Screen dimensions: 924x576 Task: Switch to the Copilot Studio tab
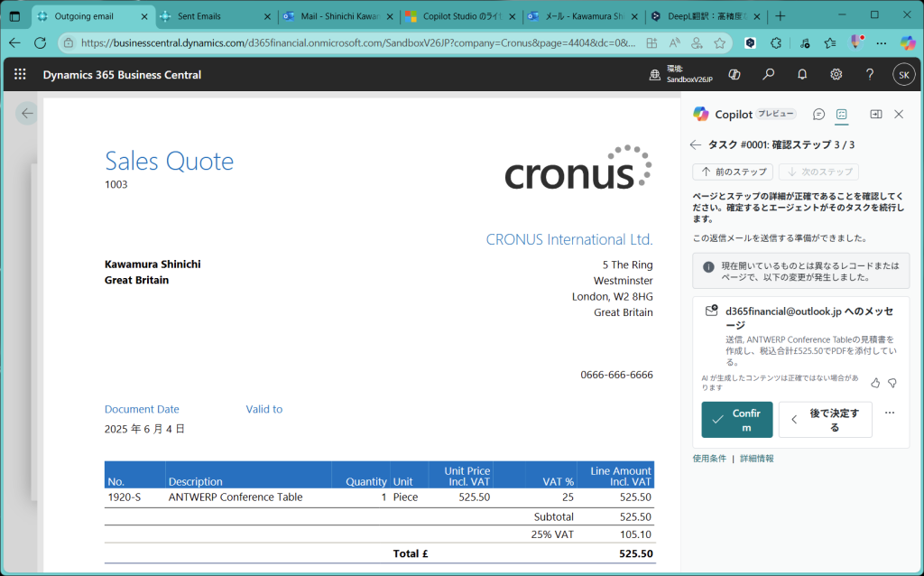coord(461,16)
